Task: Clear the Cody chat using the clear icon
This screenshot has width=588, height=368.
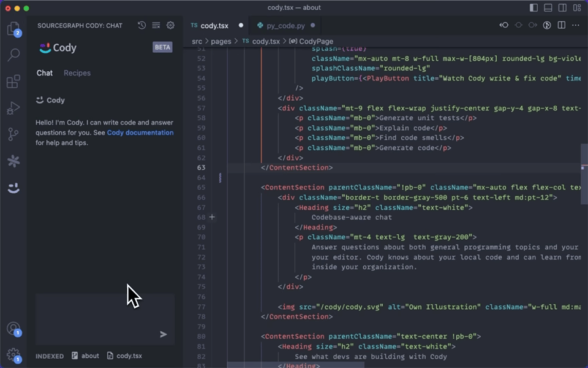Action: point(156,25)
